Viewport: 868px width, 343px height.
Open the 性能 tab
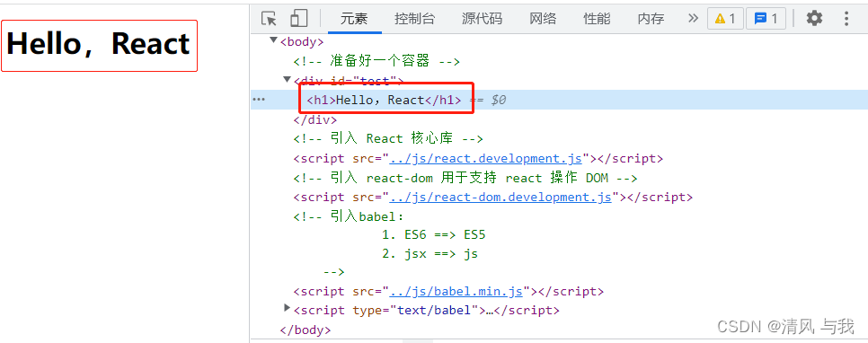tap(597, 19)
